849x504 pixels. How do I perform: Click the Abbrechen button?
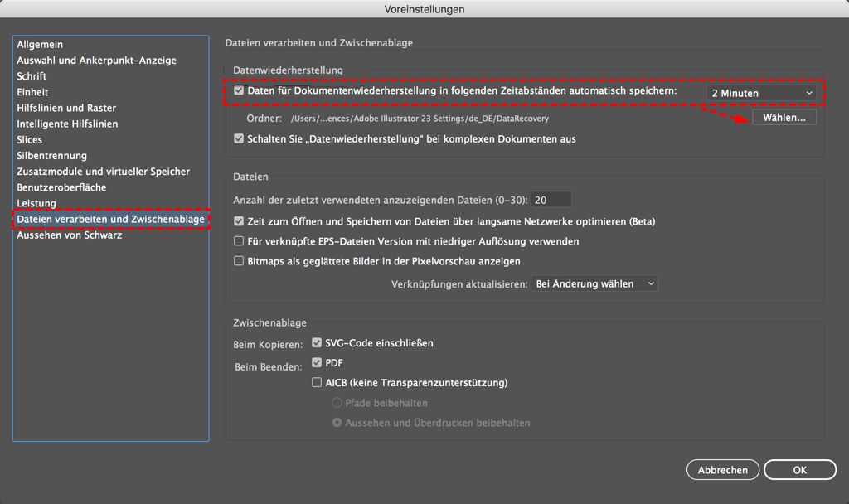723,470
